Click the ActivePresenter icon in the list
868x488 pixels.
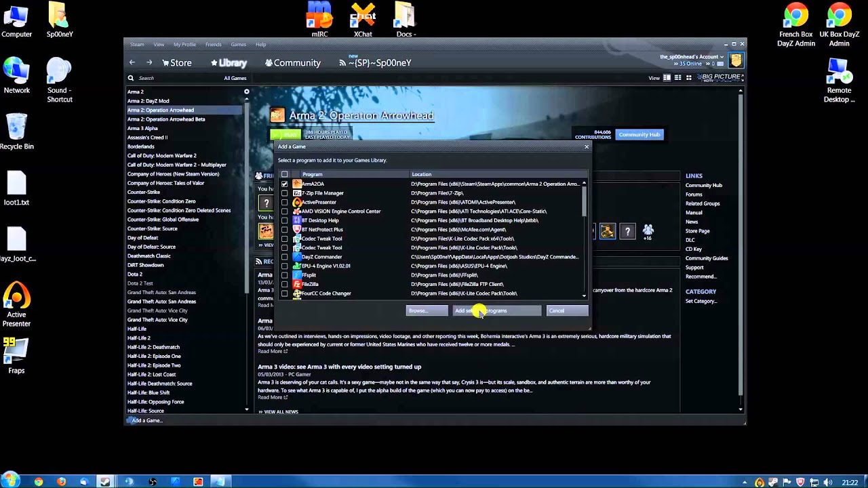click(297, 202)
